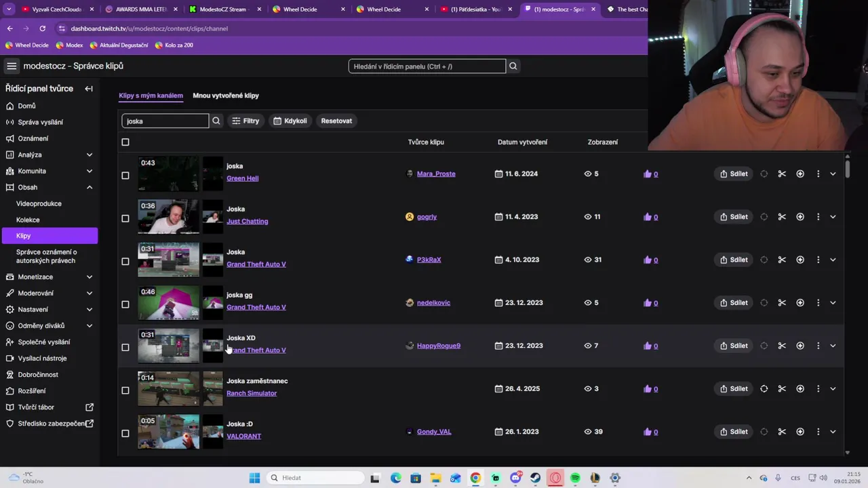The height and width of the screenshot is (488, 868).
Task: Open scissors edit for Green Hell clip
Action: tap(782, 174)
